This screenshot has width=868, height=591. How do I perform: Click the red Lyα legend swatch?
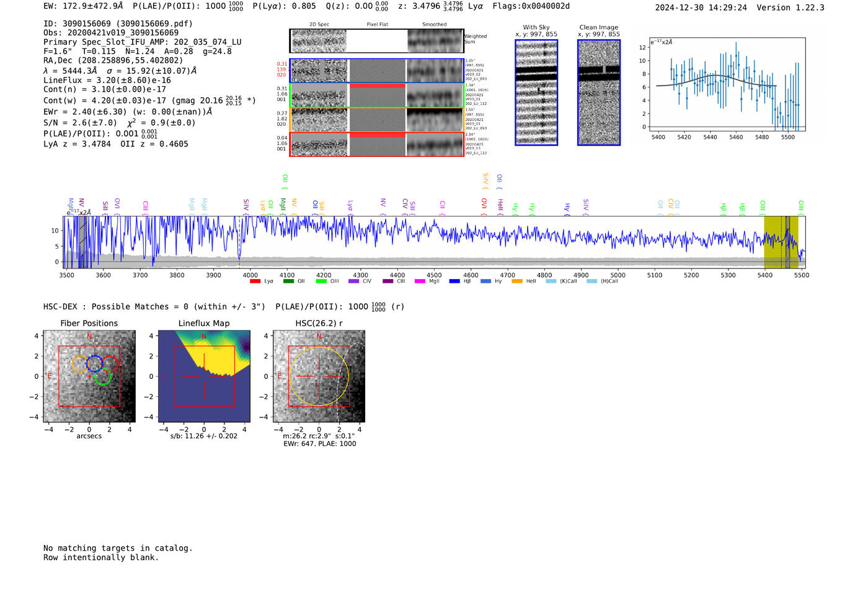[255, 281]
